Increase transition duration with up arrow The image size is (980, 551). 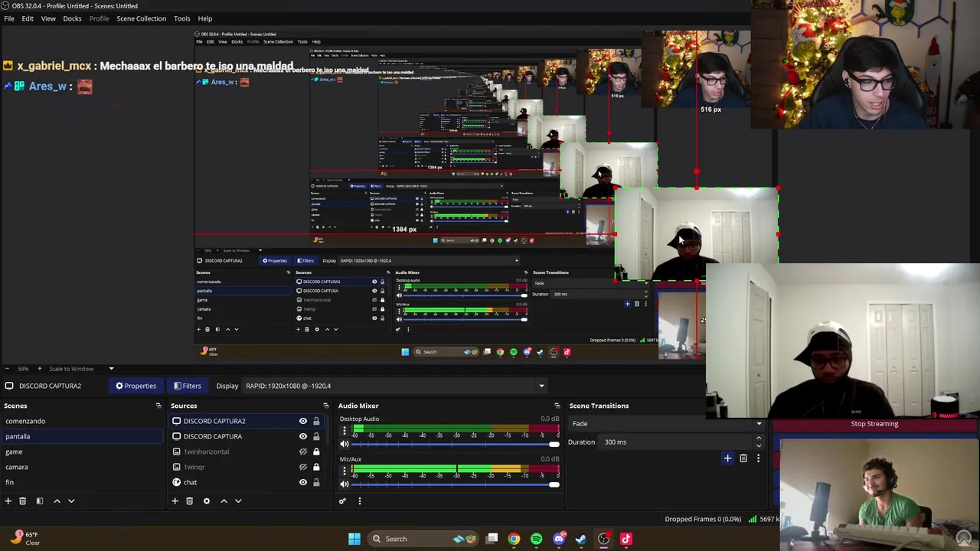click(759, 439)
